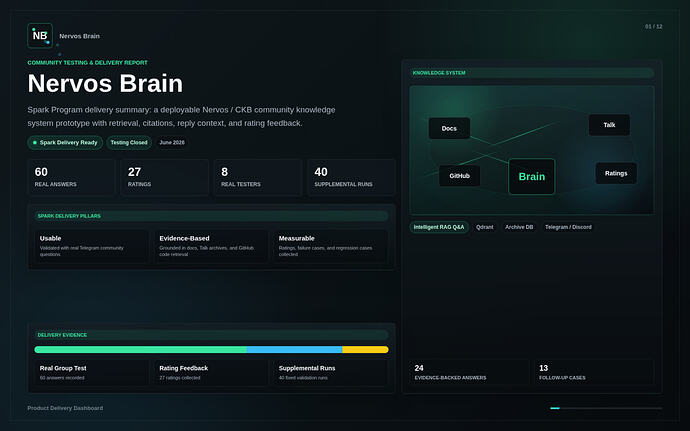This screenshot has width=690, height=431.
Task: Select the Ratings node in the diagram
Action: point(616,173)
